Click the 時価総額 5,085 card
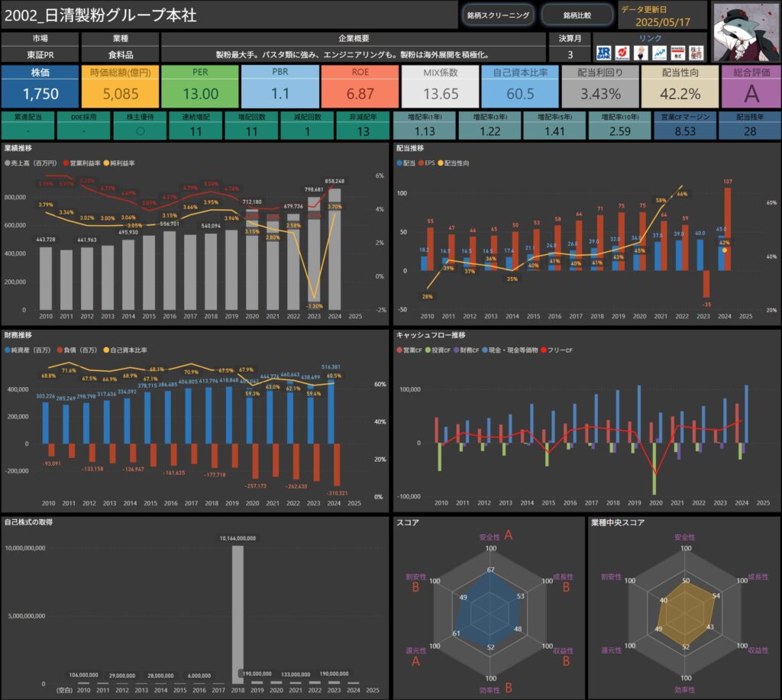This screenshot has height=700, width=782. pyautogui.click(x=120, y=86)
